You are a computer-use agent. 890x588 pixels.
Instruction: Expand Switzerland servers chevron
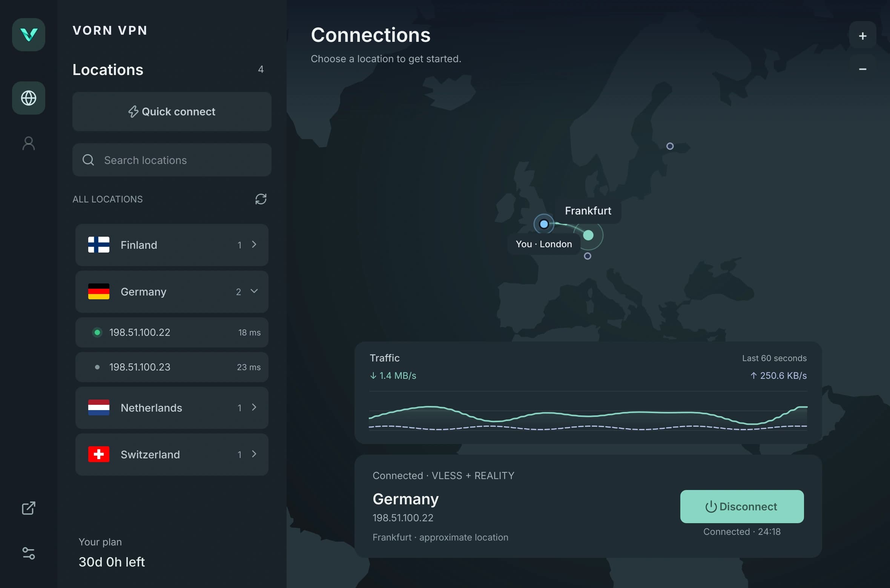[x=254, y=454]
